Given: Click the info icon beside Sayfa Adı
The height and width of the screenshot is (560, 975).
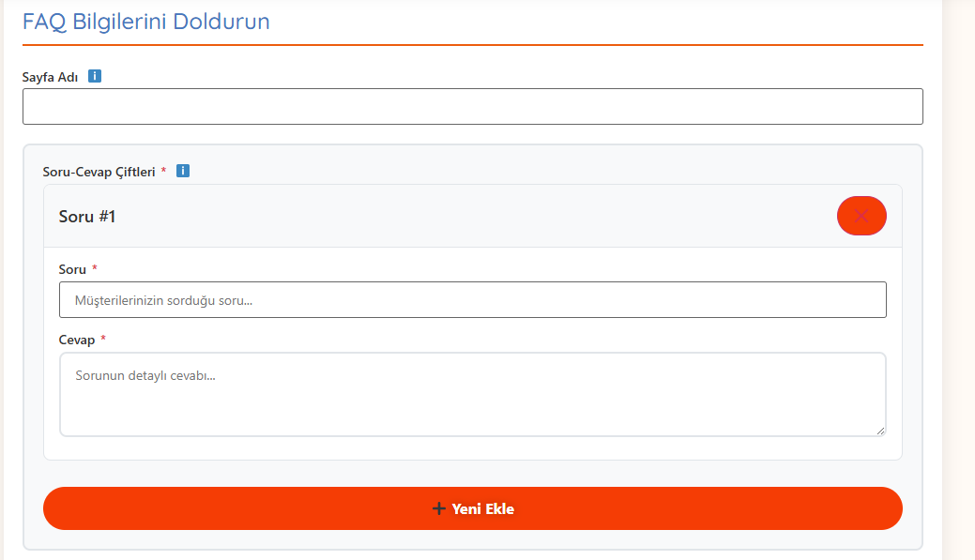Looking at the screenshot, I should click(x=95, y=76).
